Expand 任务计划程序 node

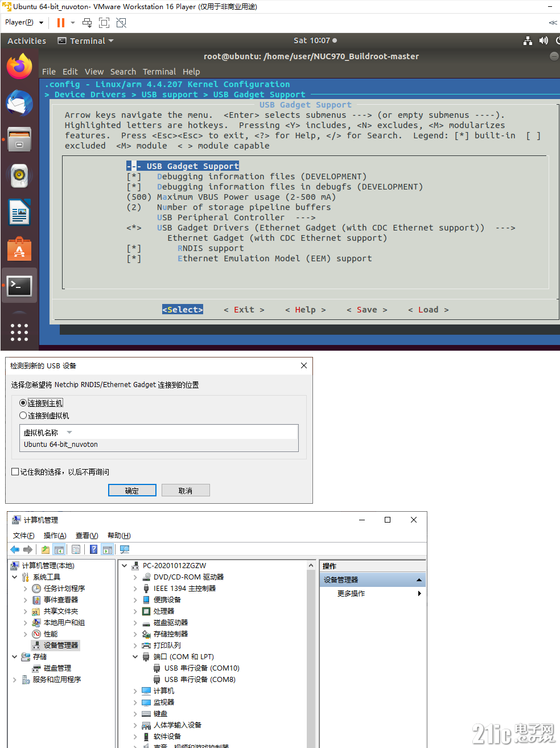pyautogui.click(x=26, y=589)
